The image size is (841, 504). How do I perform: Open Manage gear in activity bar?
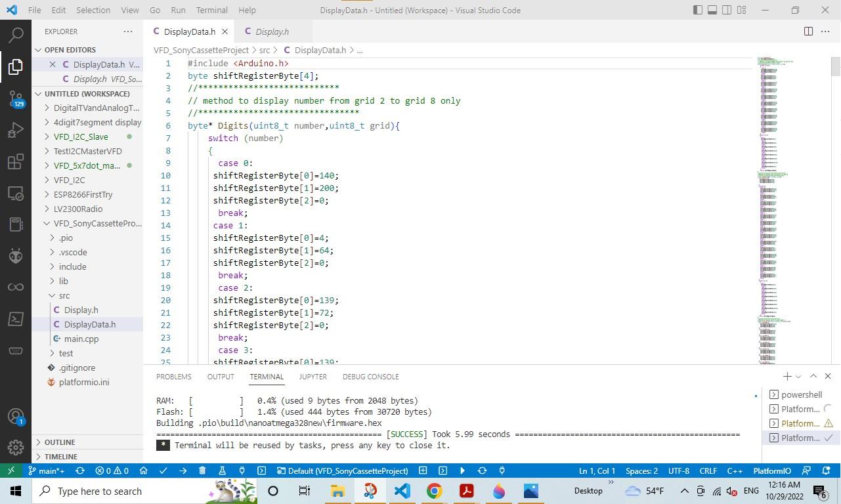[16, 448]
